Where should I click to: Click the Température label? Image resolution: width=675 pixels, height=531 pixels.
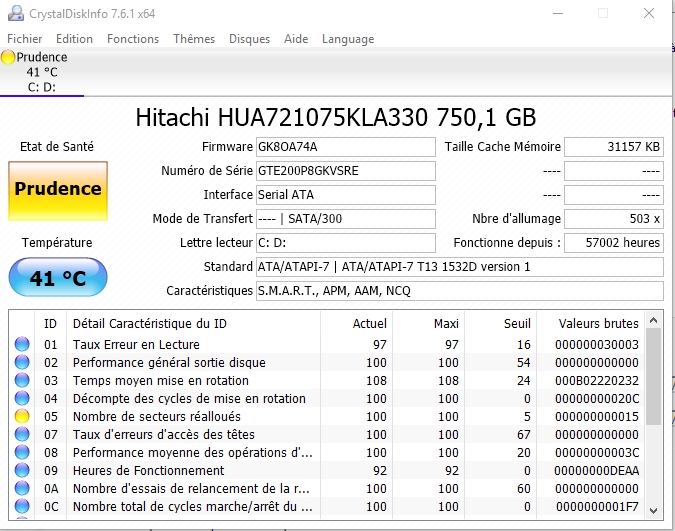[x=57, y=243]
